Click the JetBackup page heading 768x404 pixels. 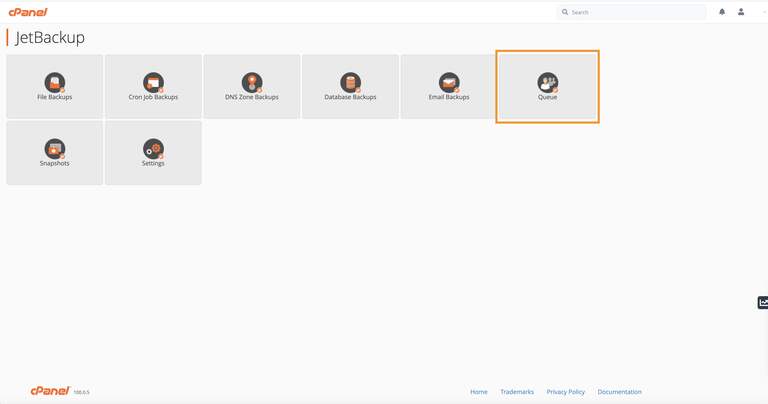49,38
